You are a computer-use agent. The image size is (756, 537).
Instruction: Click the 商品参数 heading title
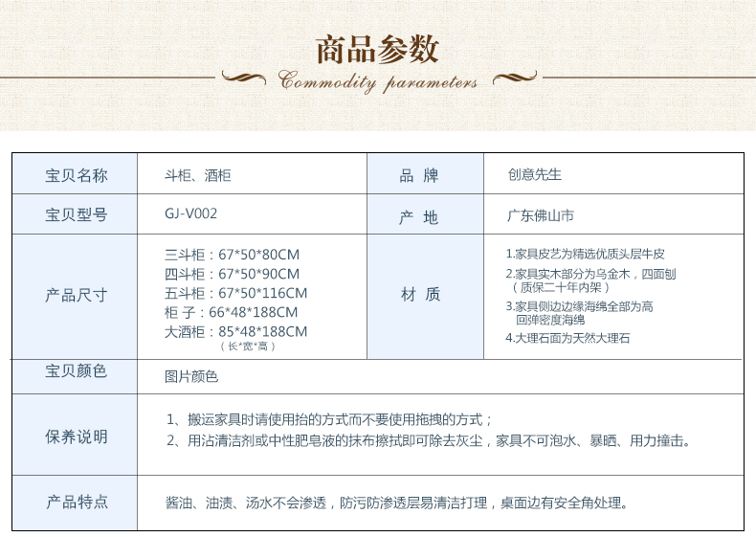coord(377,47)
